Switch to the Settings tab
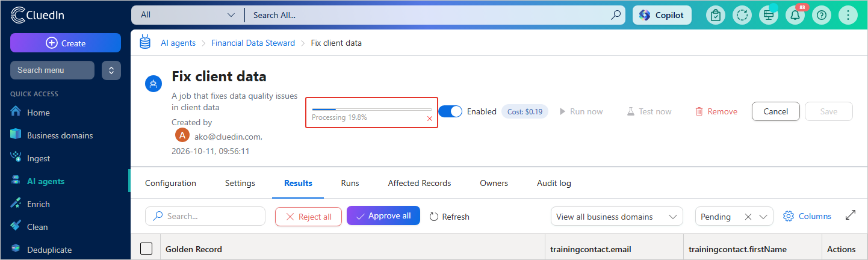Viewport: 868px width, 260px height. point(240,183)
